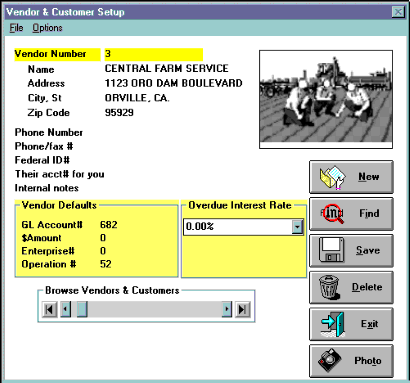Viewport: 410px width, 383px height.
Task: Click the $Amount value 0
Action: click(103, 238)
